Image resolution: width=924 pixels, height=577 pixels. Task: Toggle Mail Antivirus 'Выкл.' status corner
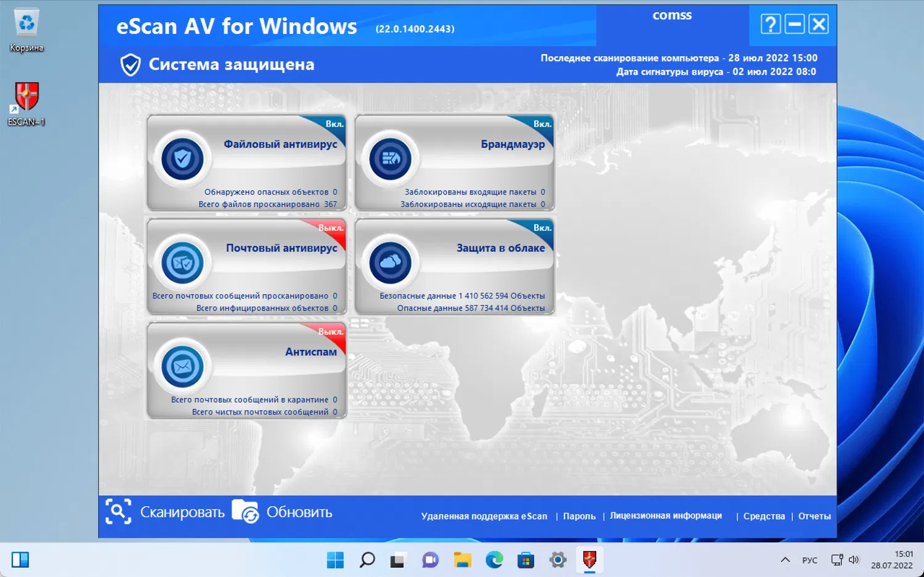tap(331, 229)
